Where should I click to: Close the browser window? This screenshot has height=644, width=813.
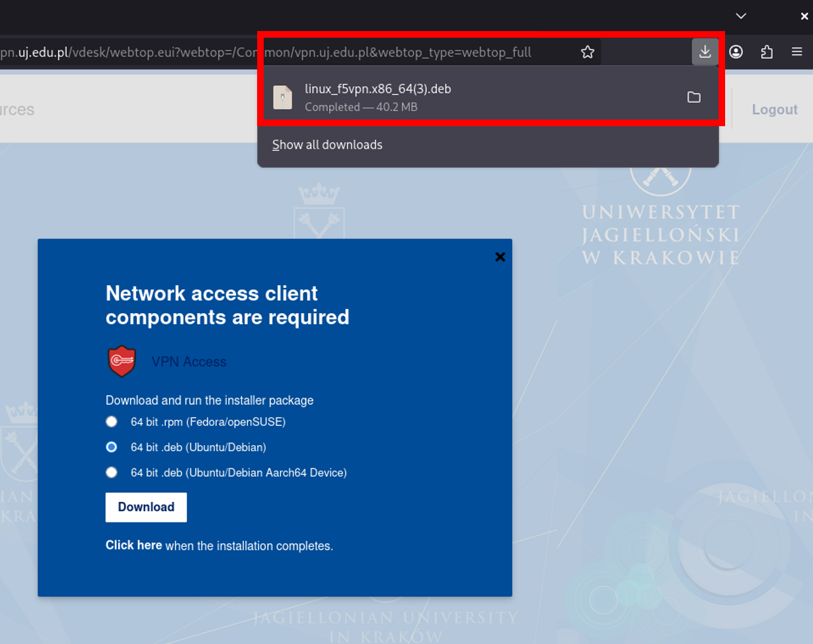point(804,16)
